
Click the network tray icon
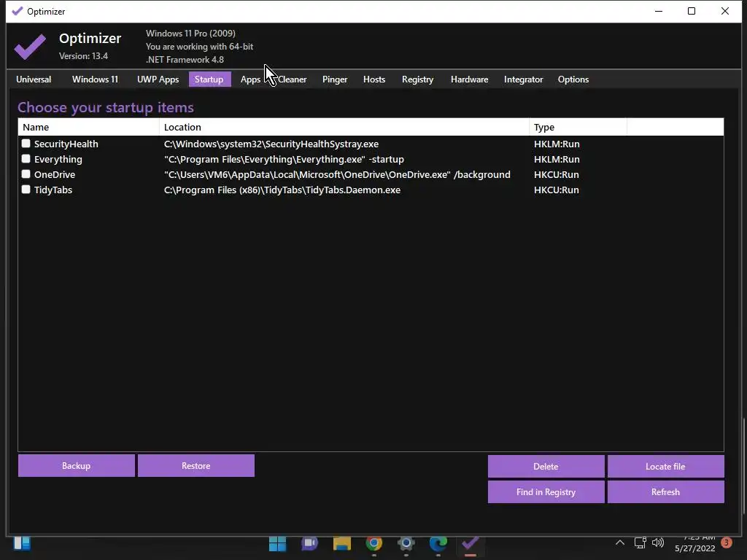pos(640,542)
